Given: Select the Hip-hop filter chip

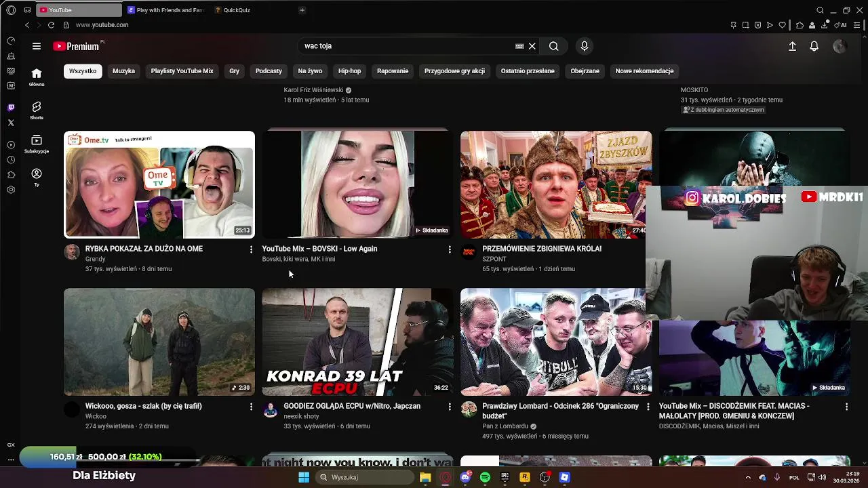Looking at the screenshot, I should tap(349, 71).
